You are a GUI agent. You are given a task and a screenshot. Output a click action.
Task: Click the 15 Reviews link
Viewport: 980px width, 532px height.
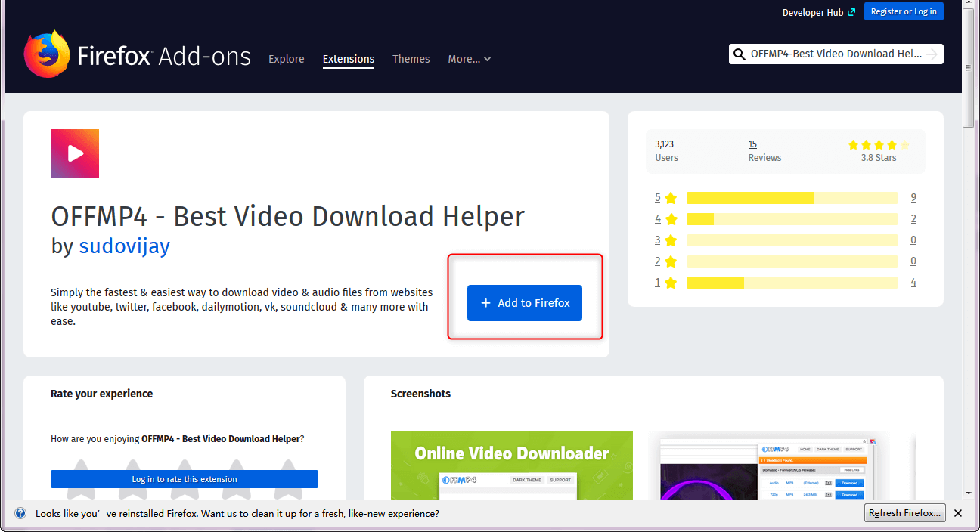click(764, 151)
